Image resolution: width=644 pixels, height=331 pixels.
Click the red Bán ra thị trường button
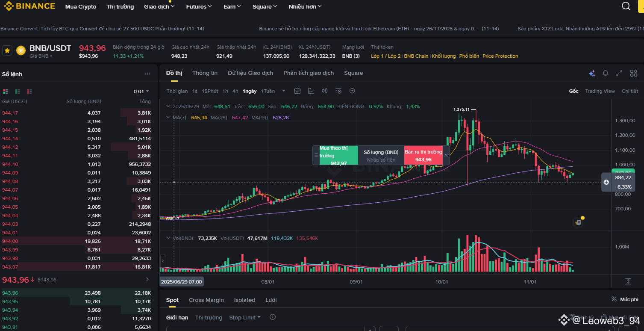(423, 155)
